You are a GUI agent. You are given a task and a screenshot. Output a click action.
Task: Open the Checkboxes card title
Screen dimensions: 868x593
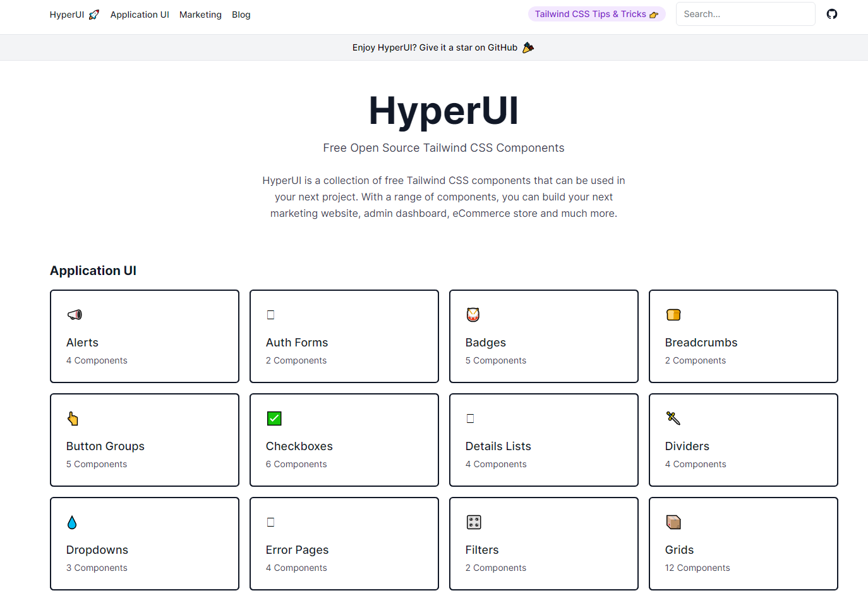299,446
